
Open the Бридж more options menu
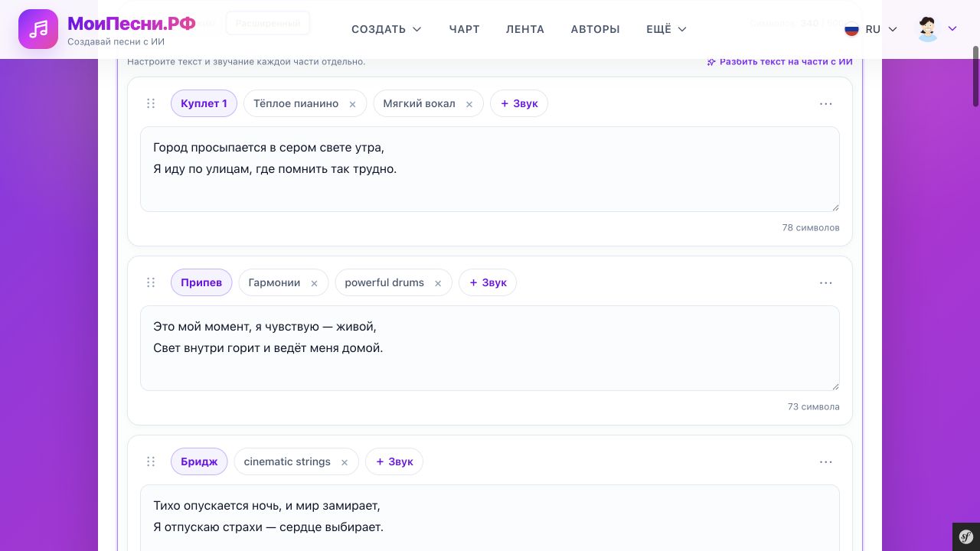825,461
